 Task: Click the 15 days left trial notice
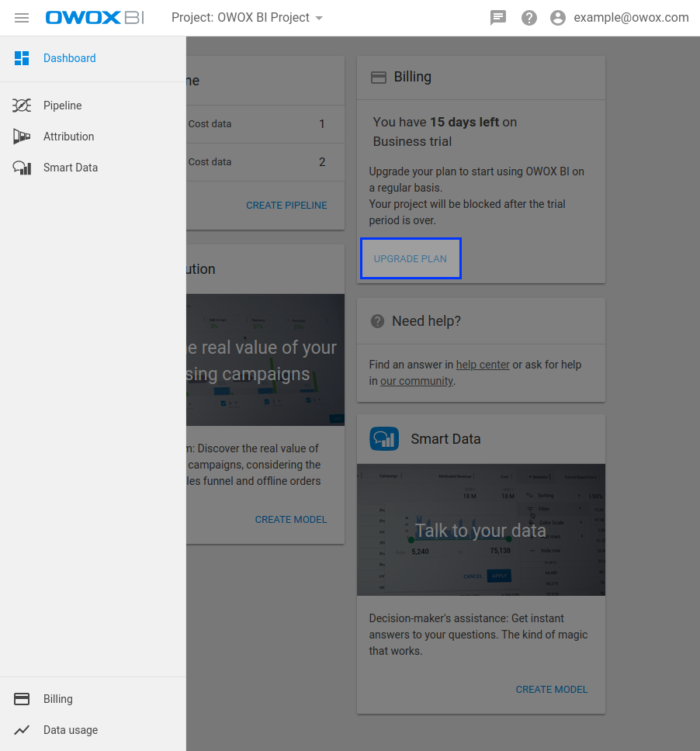(445, 132)
